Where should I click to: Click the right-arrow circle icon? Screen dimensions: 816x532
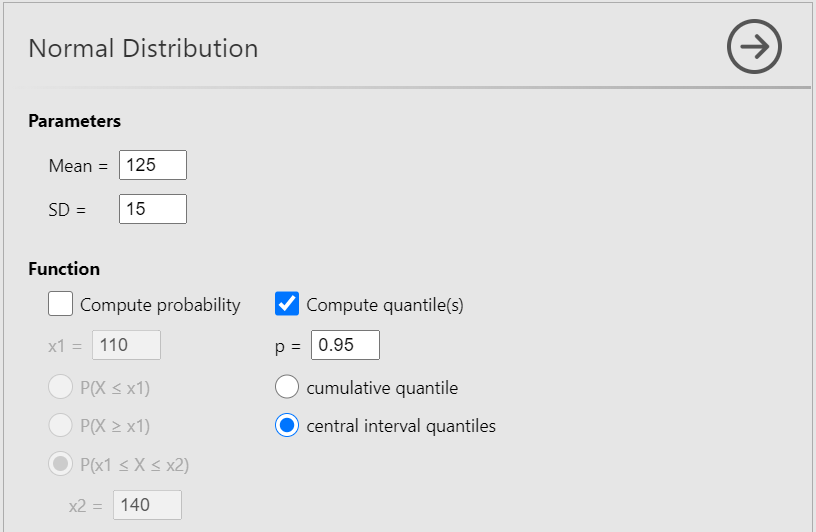click(x=754, y=47)
